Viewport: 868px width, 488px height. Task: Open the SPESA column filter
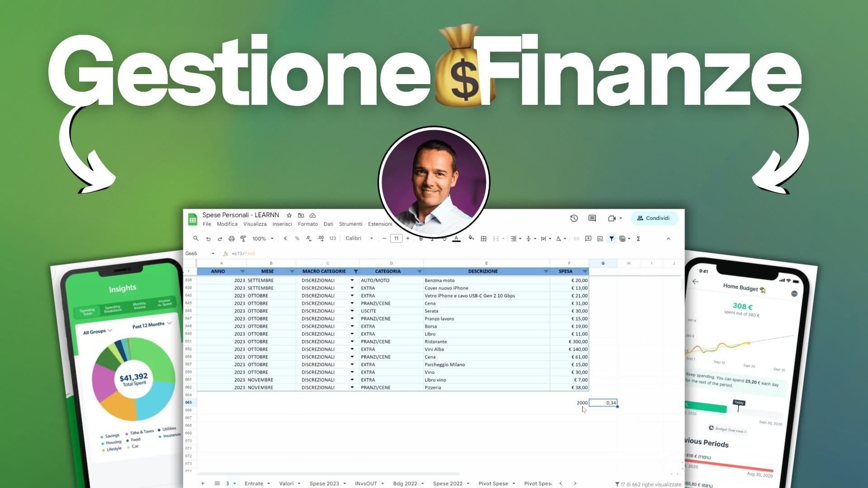coord(585,272)
